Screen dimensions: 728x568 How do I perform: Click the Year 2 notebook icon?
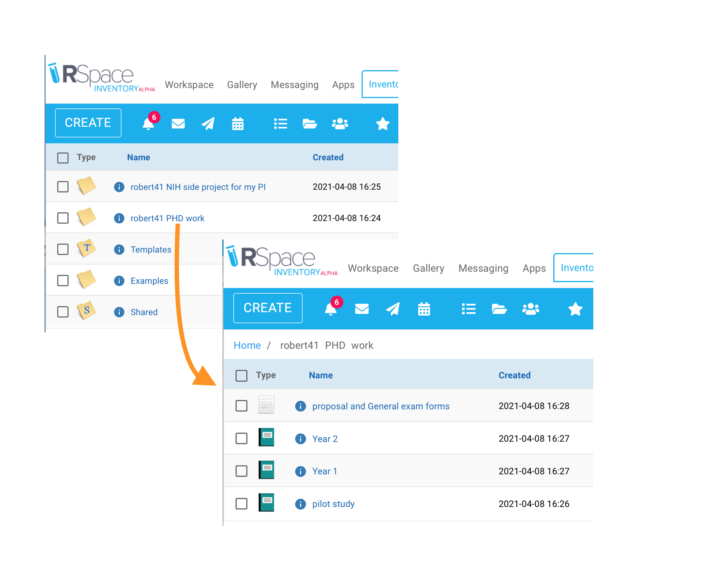266,437
